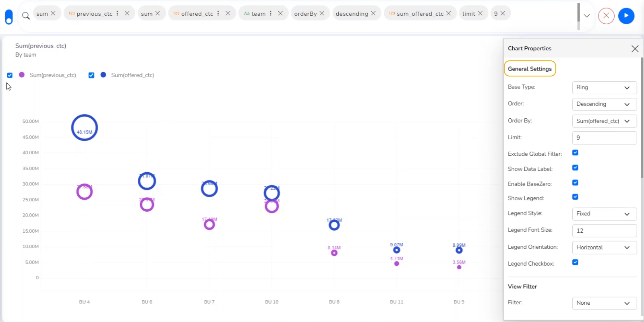Expand the Legend Orientation dropdown
This screenshot has width=644, height=322.
click(x=604, y=248)
